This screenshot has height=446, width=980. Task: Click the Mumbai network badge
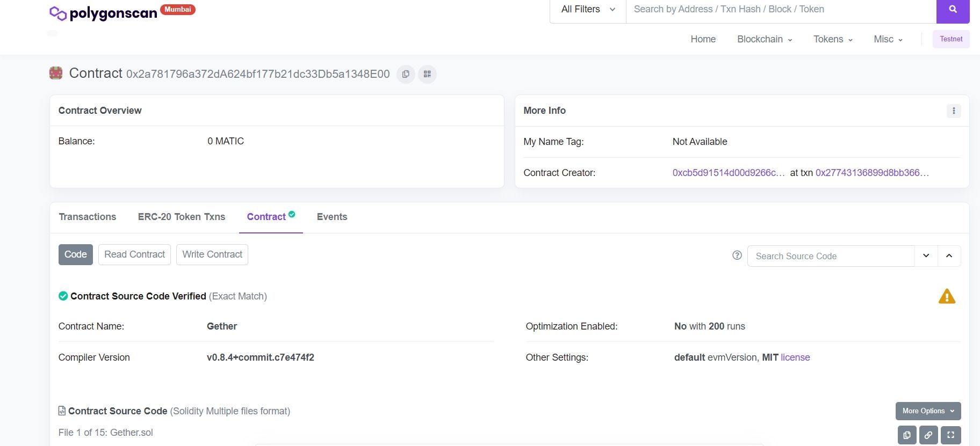[178, 10]
